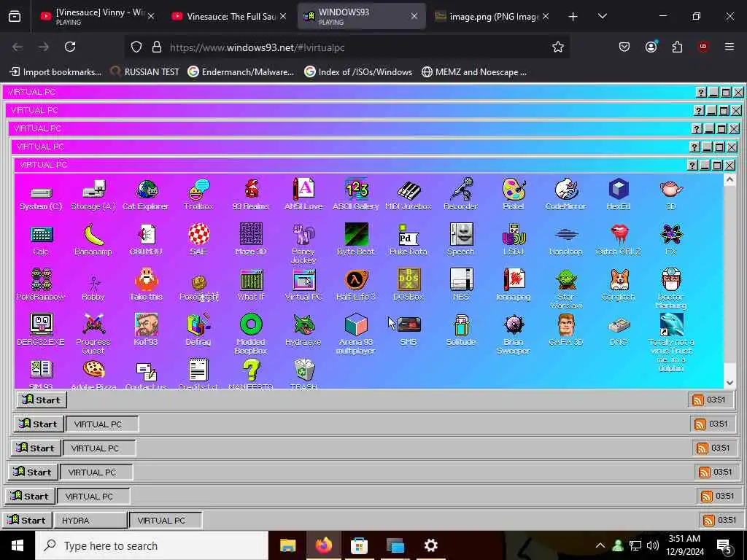This screenshot has width=747, height=560.
Task: Open the Index of /ISOs/Windows bookmark
Action: (x=358, y=72)
